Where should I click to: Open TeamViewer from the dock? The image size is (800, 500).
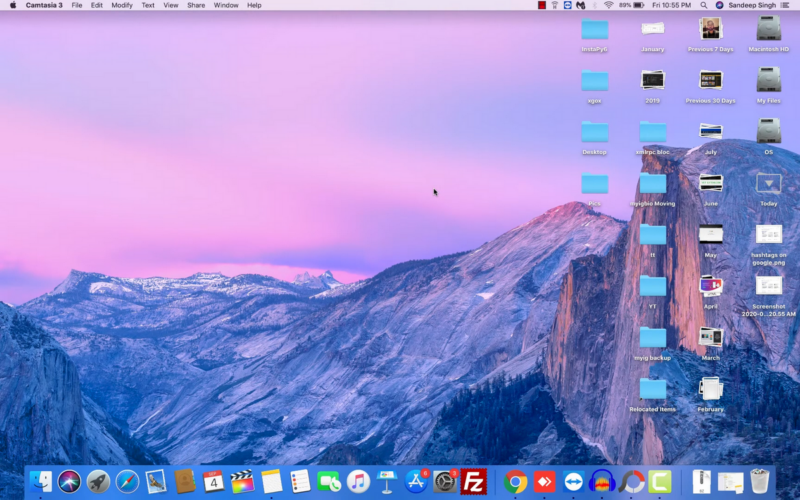(x=573, y=481)
